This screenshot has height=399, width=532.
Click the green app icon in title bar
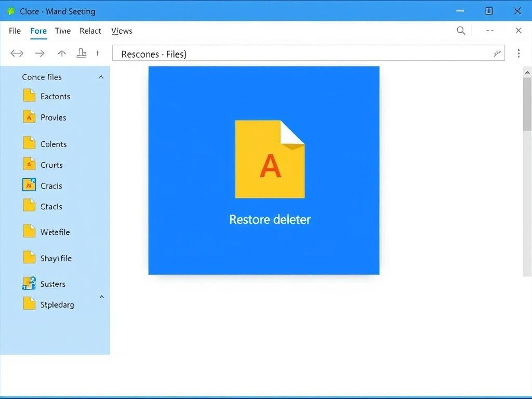coord(11,11)
